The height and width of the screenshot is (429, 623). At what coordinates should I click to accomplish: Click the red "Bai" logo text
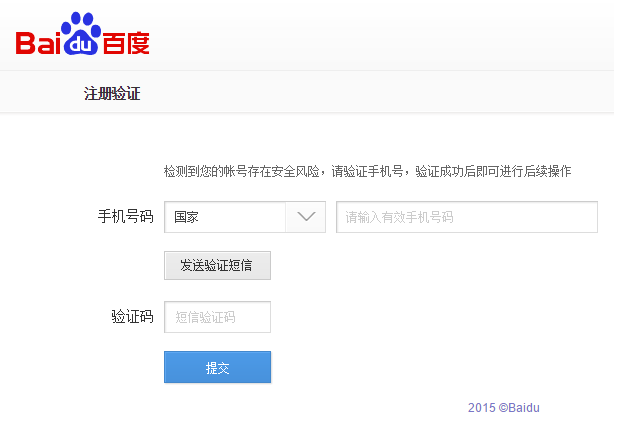(x=39, y=42)
